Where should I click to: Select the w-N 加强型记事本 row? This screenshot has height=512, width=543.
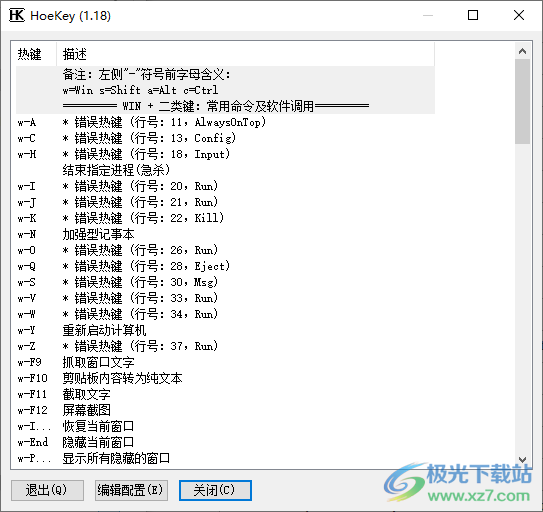pos(225,234)
